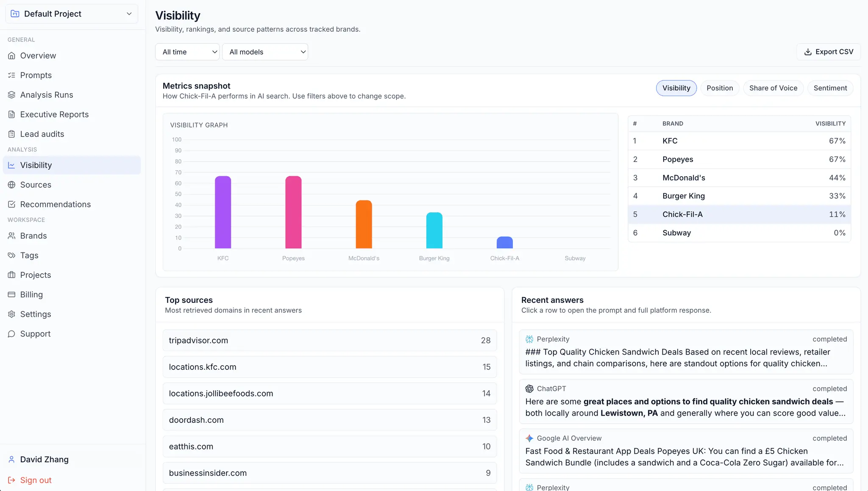
Task: Open the ChatGPT Lewistown PA answer row
Action: pyautogui.click(x=686, y=402)
